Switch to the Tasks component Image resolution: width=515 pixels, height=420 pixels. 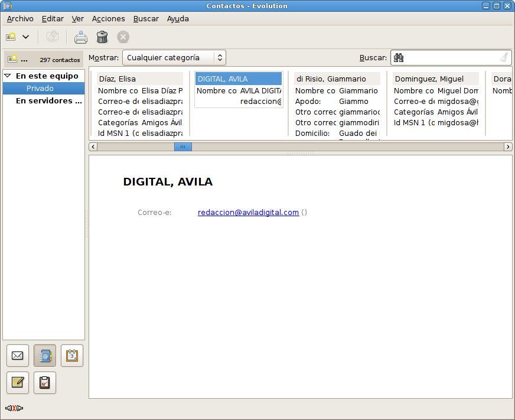[x=45, y=383]
